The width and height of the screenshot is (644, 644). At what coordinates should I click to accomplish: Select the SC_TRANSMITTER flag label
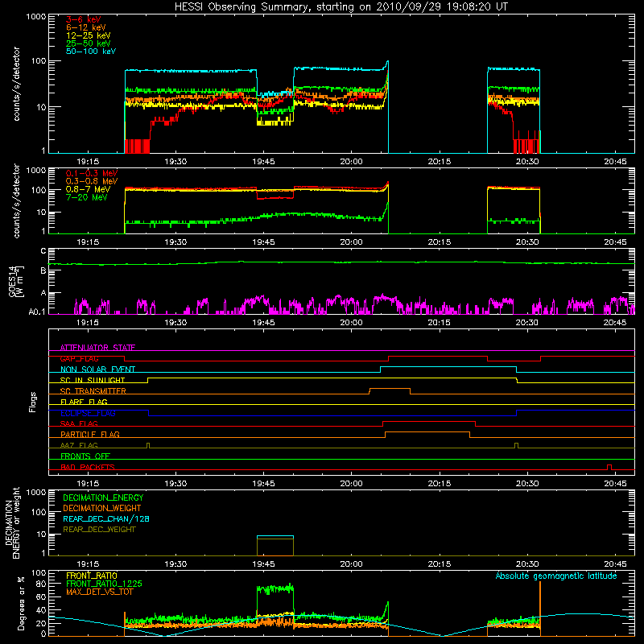tap(93, 391)
